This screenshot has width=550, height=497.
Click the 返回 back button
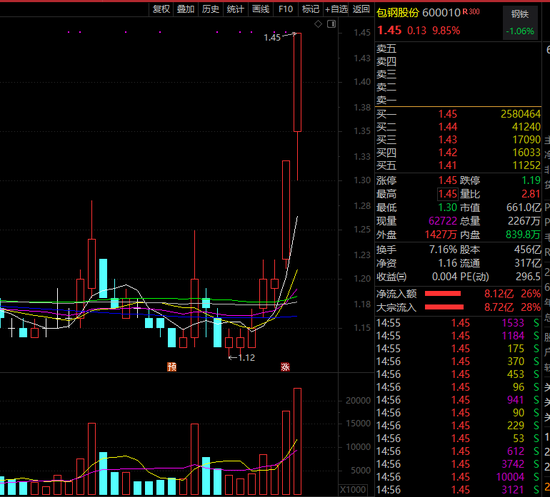point(361,9)
